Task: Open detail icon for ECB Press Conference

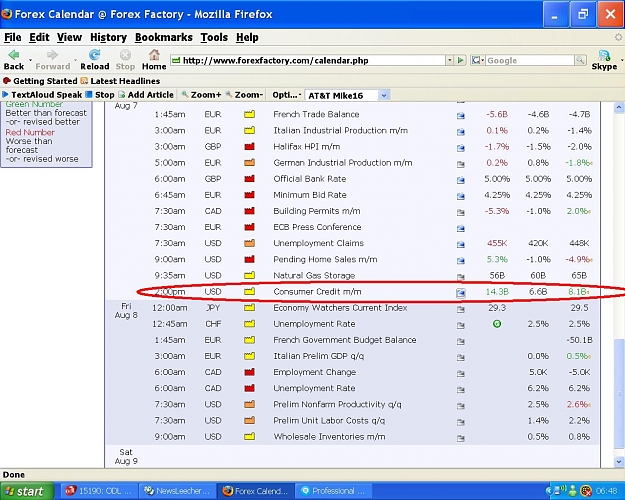Action: coord(461,228)
